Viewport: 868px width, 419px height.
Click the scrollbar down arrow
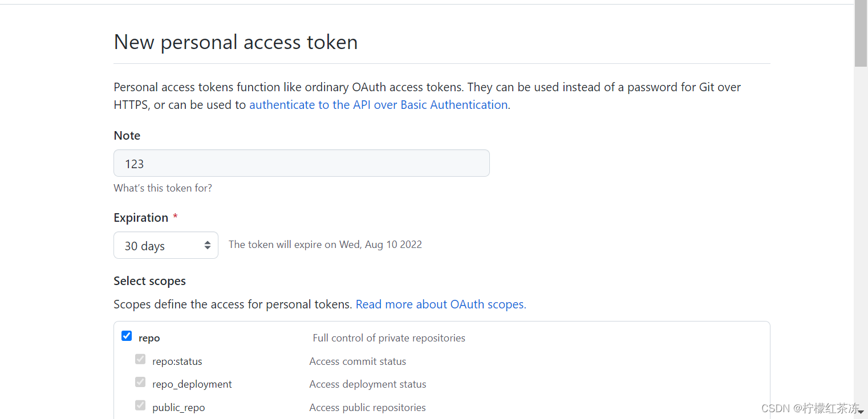[861, 412]
